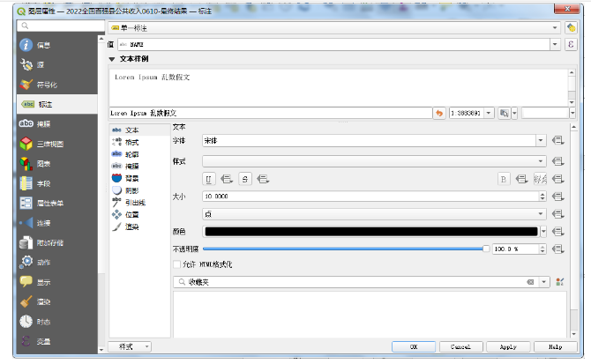
Task: Click data-defined override for 字体 font
Action: point(557,140)
